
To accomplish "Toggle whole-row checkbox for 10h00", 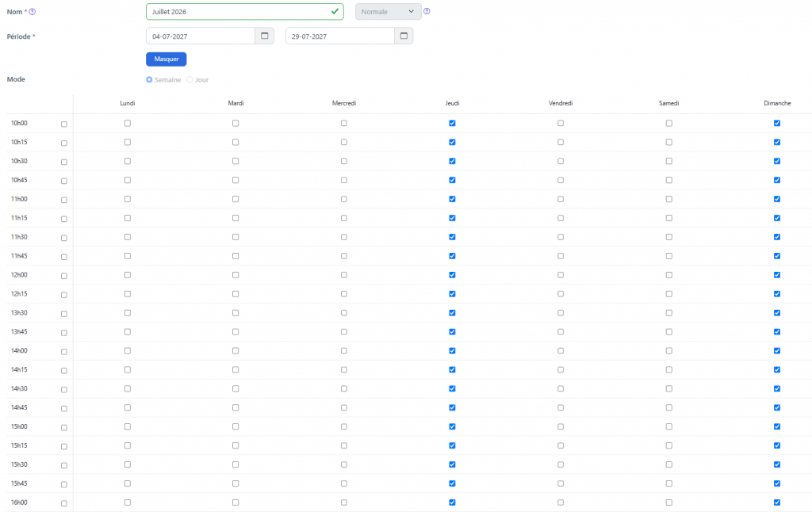I will 64,124.
